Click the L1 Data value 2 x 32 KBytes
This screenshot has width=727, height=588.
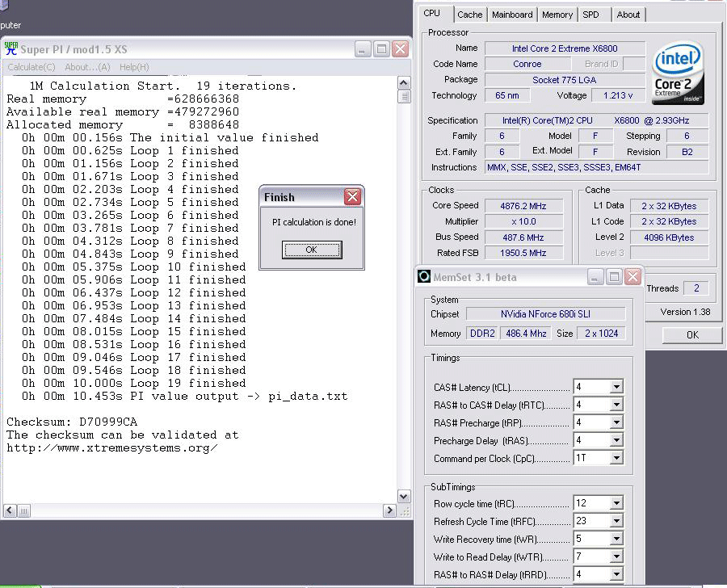[x=669, y=206]
